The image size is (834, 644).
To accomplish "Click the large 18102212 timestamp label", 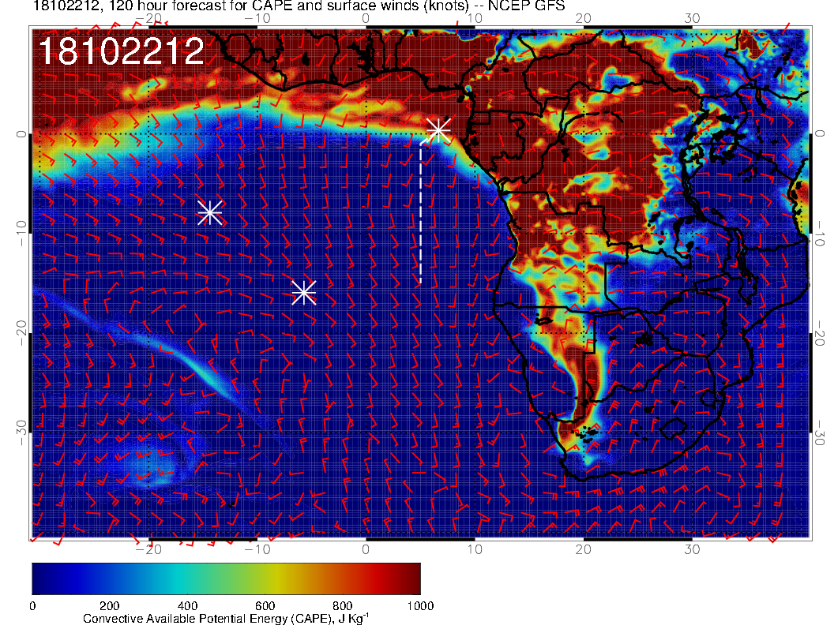I will click(x=122, y=52).
